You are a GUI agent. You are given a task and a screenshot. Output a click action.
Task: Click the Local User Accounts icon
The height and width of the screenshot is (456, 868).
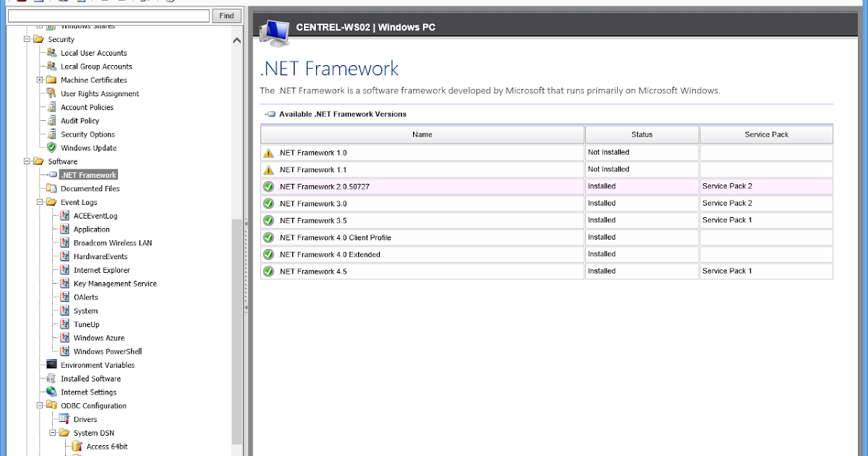51,53
